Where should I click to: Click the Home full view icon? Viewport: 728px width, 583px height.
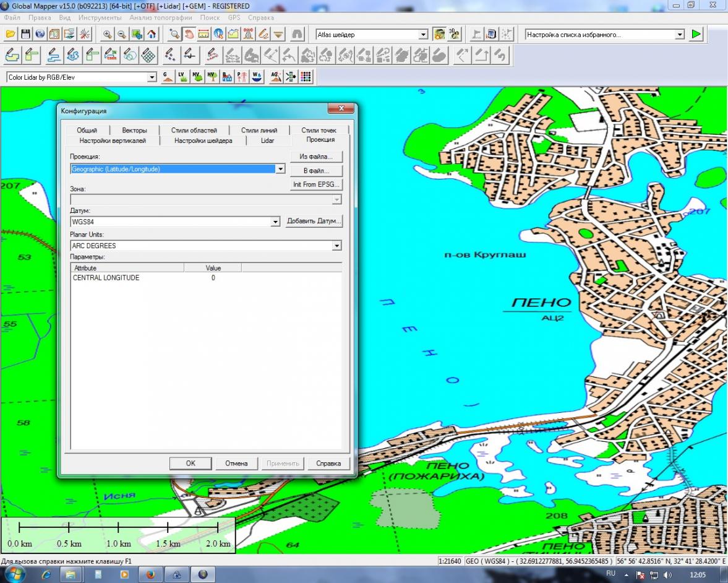[151, 34]
